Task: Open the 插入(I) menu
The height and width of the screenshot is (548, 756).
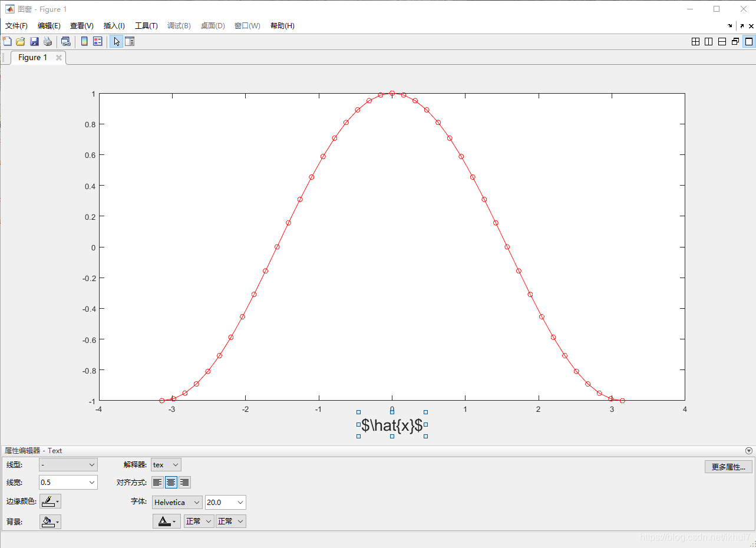Action: 114,26
